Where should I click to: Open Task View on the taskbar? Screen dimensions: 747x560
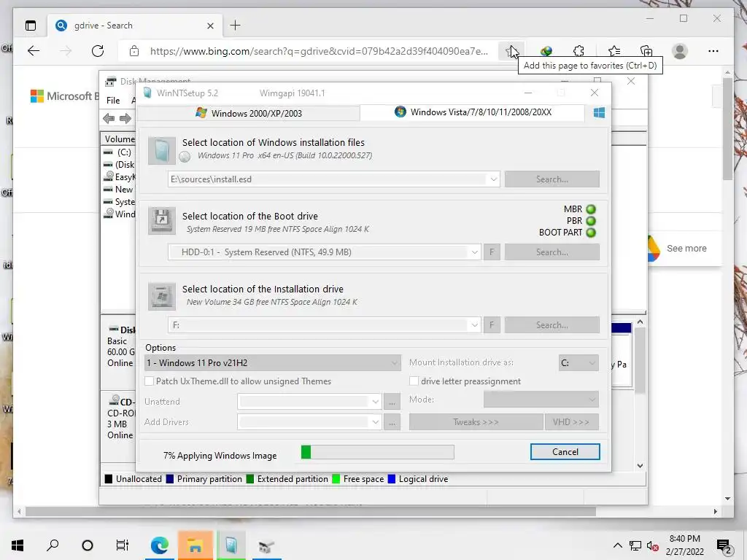pyautogui.click(x=123, y=545)
